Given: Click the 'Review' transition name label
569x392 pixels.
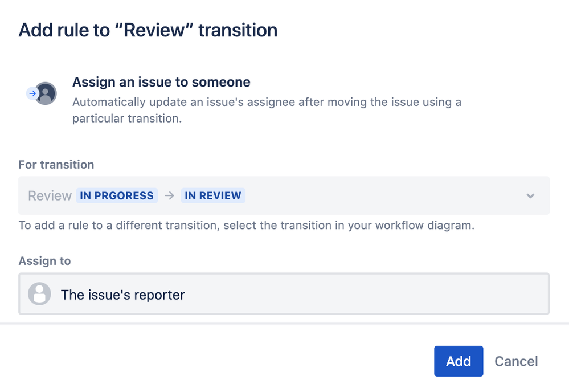Looking at the screenshot, I should [x=49, y=195].
